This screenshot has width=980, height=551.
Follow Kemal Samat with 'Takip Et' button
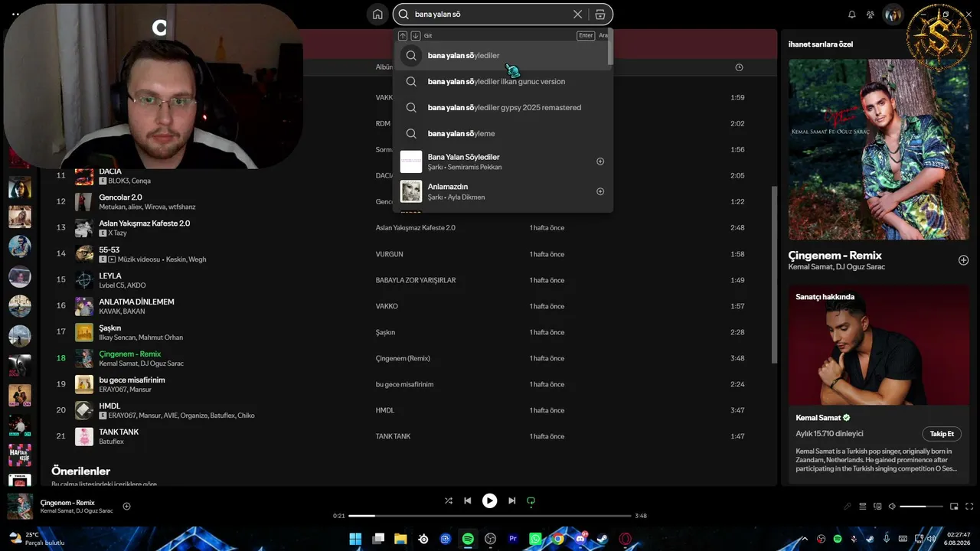pos(942,434)
